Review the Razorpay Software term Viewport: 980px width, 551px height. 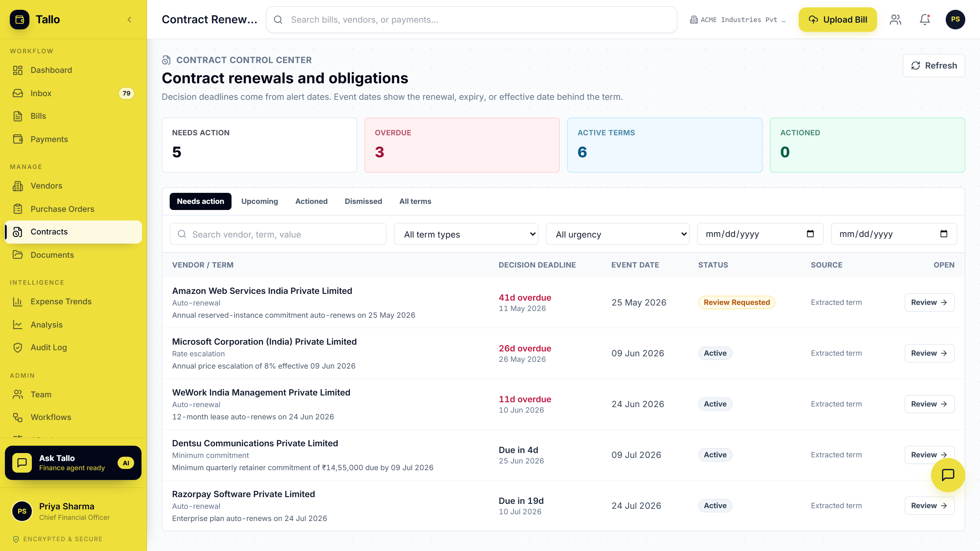[929, 506]
